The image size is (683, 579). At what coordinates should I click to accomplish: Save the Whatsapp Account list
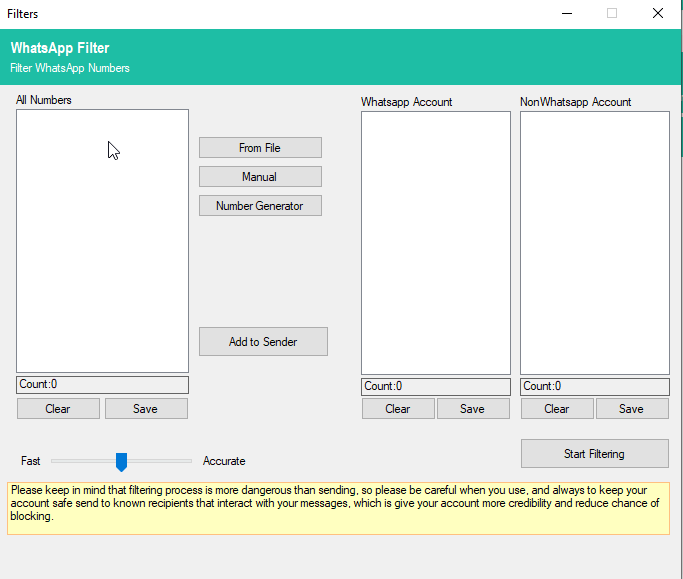pos(473,408)
